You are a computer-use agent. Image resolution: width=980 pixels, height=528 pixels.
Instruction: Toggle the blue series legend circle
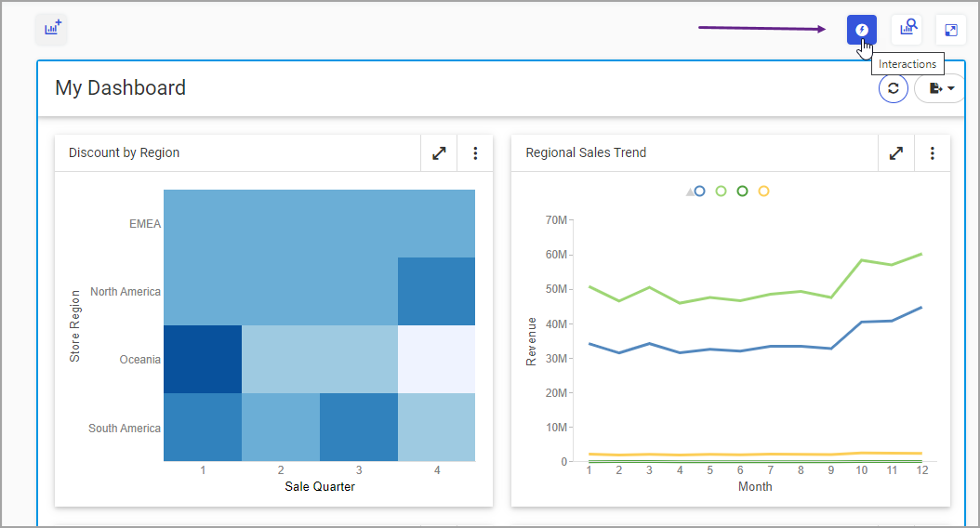click(x=700, y=191)
